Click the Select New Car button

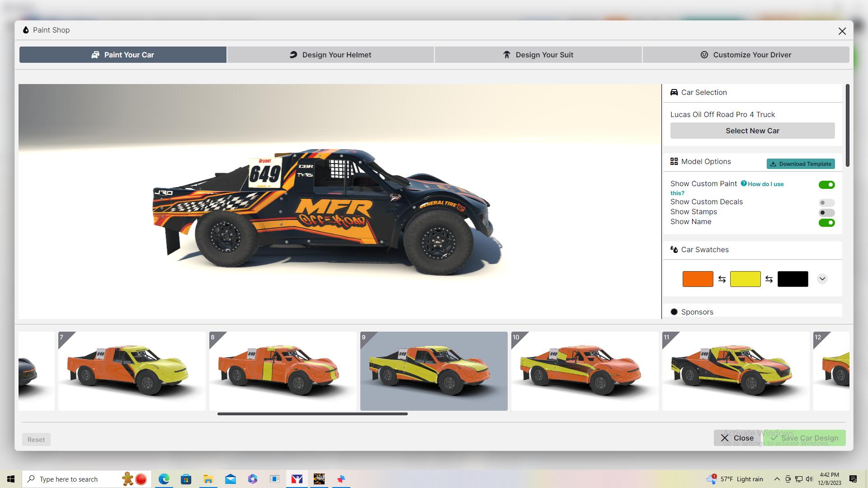tap(752, 131)
